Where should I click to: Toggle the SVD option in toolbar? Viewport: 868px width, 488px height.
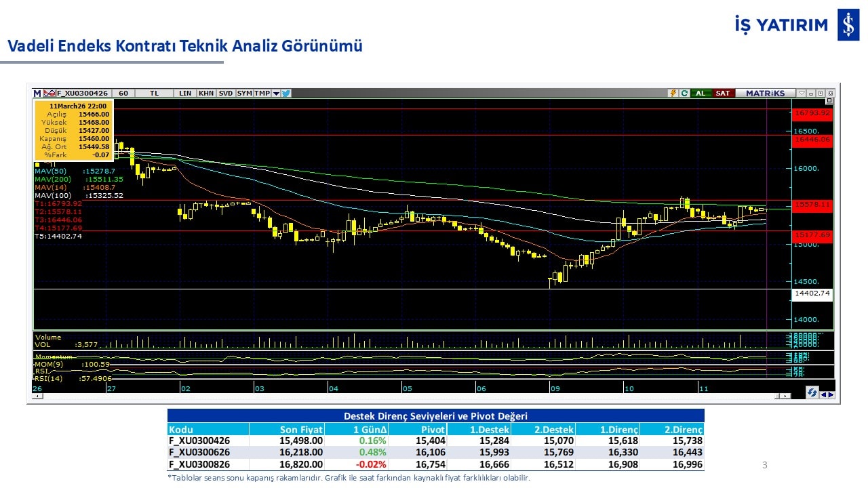click(x=226, y=94)
